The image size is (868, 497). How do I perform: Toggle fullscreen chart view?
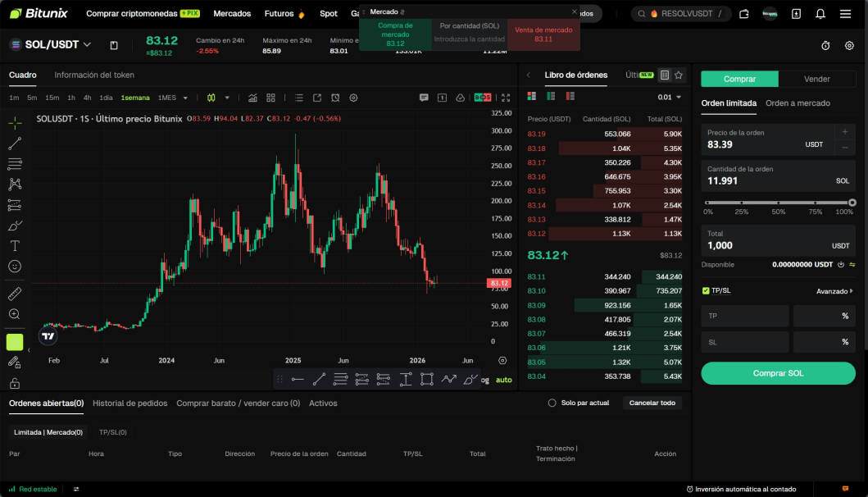[x=506, y=98]
